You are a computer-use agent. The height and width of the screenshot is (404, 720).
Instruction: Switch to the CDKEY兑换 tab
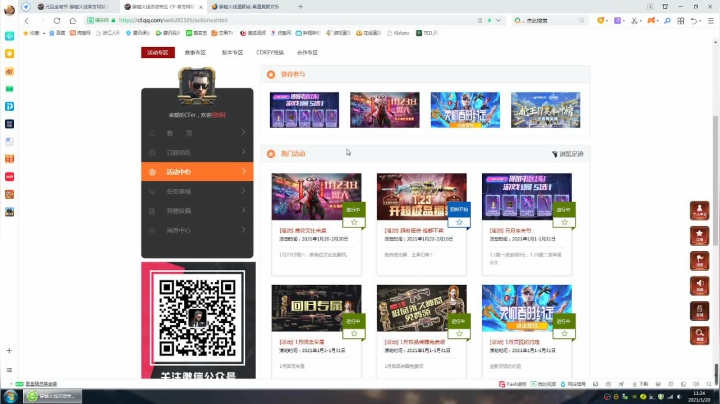[x=270, y=53]
